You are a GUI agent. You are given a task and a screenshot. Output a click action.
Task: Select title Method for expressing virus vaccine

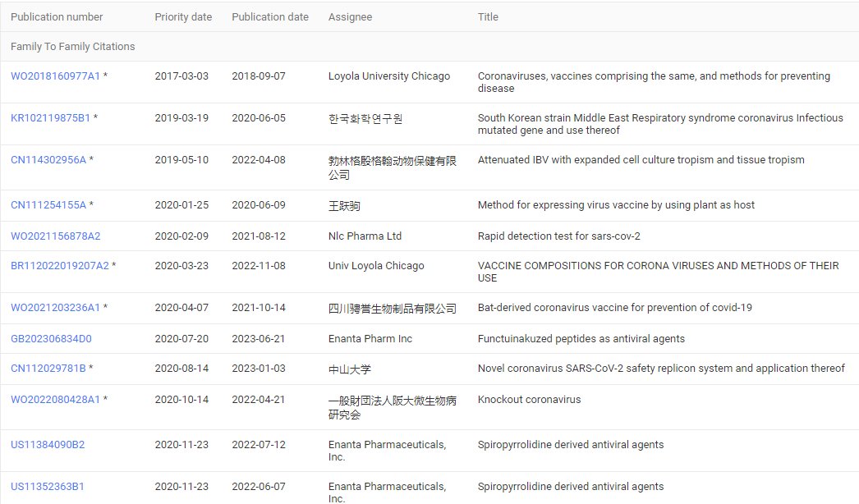[616, 205]
